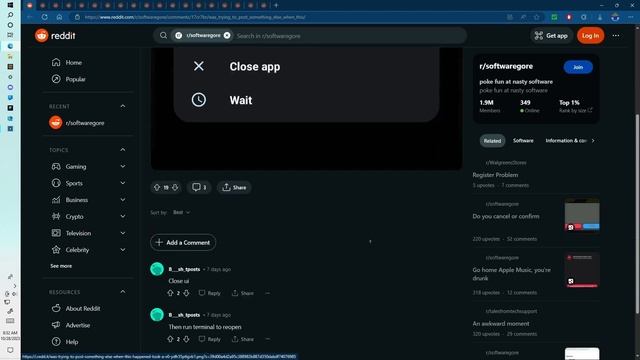Add page to browser favorites star
Screen dimensions: 640x360
click(537, 17)
